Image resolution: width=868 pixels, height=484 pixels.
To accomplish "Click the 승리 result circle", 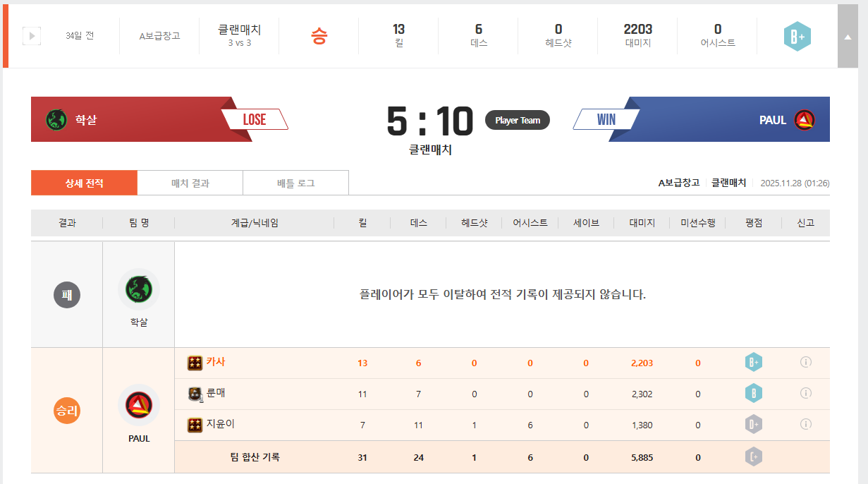I will (66, 411).
